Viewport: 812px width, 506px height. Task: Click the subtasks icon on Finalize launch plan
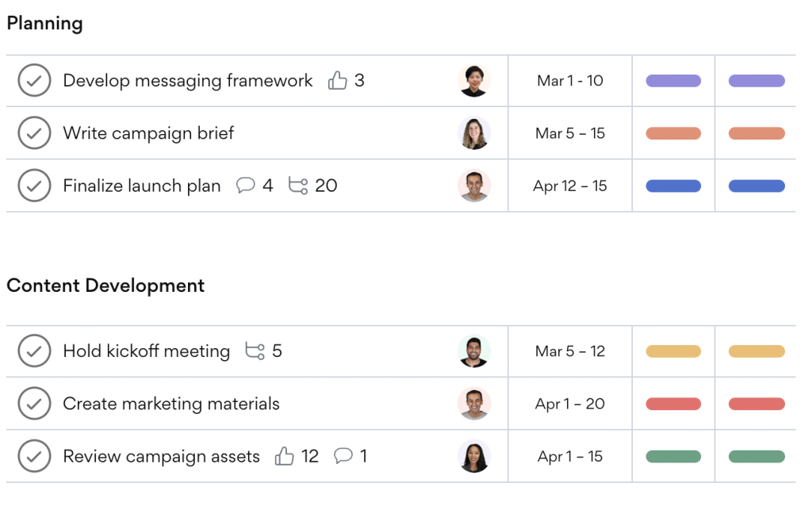[x=297, y=185]
